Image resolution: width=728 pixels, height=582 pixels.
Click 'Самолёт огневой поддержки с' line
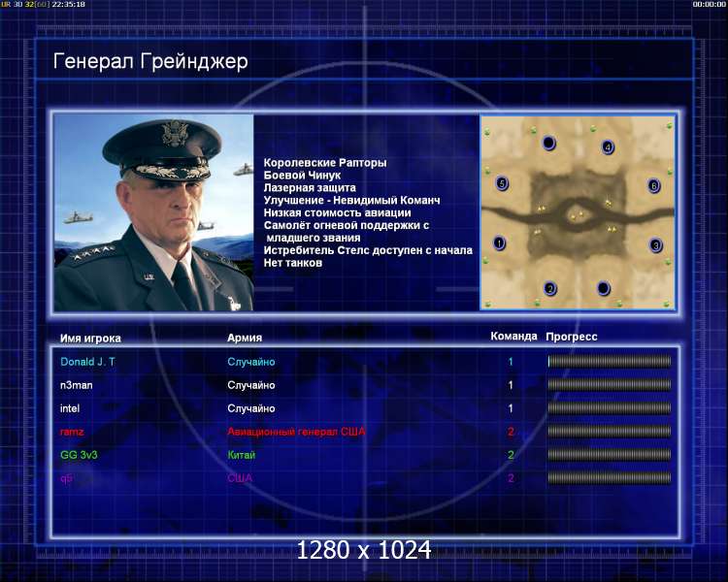[x=347, y=226]
